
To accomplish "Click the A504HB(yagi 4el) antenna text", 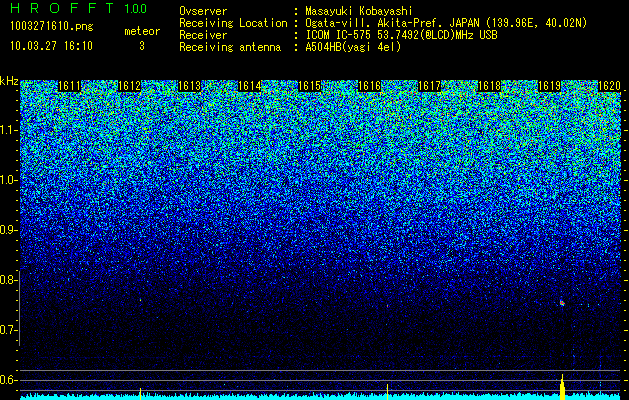I will [x=353, y=47].
